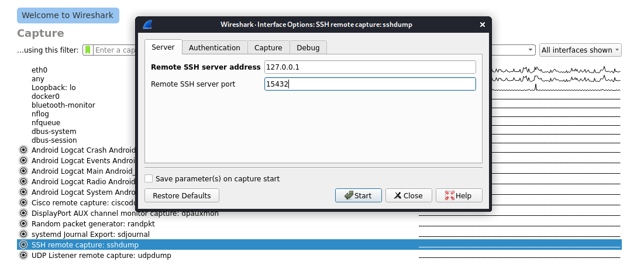Select the any interface
644x272 pixels.
click(38, 79)
